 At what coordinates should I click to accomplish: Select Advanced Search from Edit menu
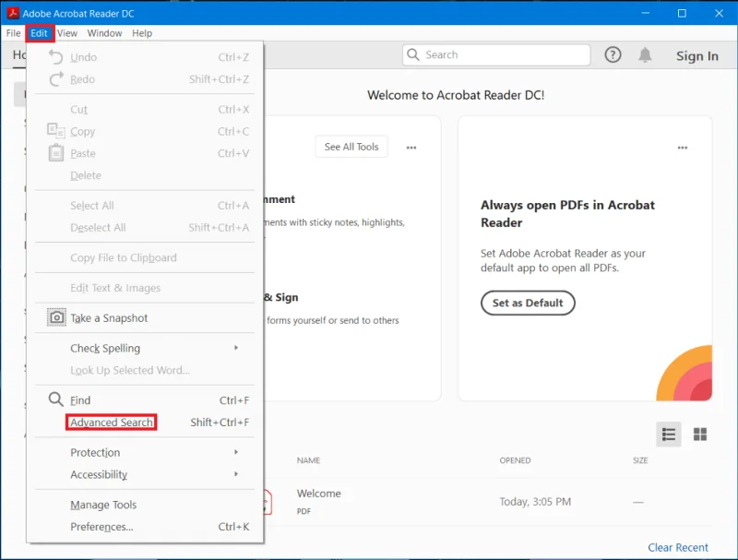[112, 423]
